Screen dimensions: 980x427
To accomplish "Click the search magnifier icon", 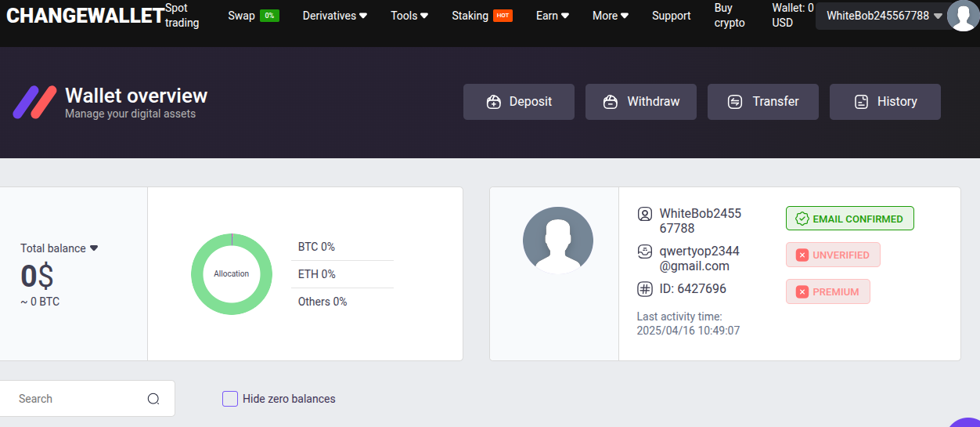I will click(153, 399).
